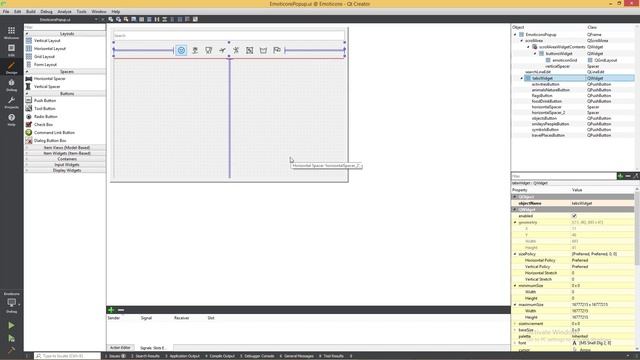Select smiley face button on form
This screenshot has height=360, width=640.
[x=181, y=50]
